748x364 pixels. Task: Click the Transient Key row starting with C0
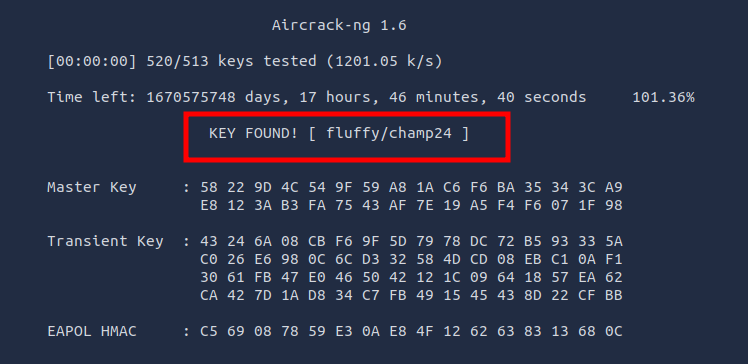coord(411,260)
